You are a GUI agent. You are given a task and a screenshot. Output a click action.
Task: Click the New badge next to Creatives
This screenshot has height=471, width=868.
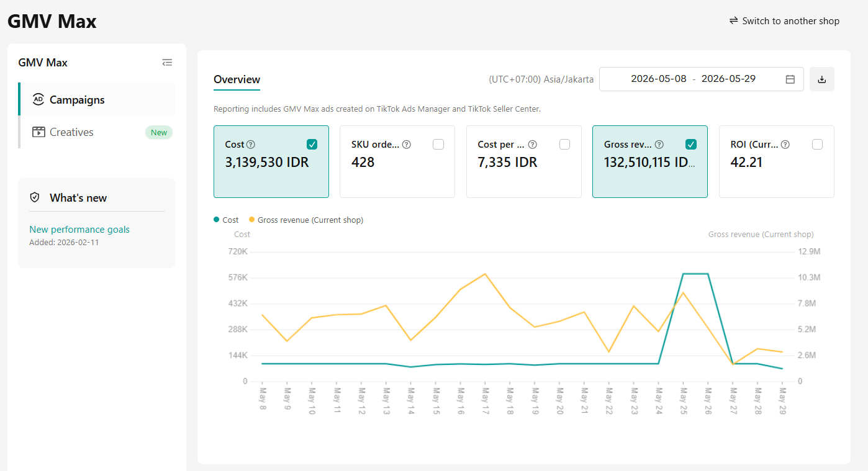pos(159,132)
